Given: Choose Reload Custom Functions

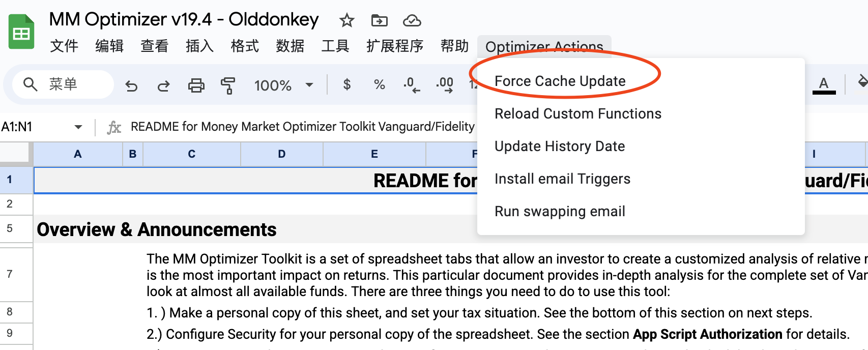Looking at the screenshot, I should [x=577, y=114].
